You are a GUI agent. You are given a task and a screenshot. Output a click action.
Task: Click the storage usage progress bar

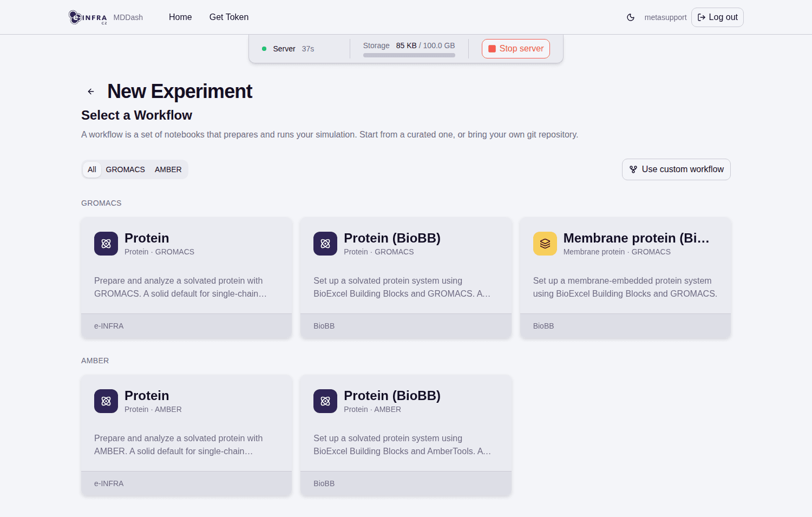(409, 55)
